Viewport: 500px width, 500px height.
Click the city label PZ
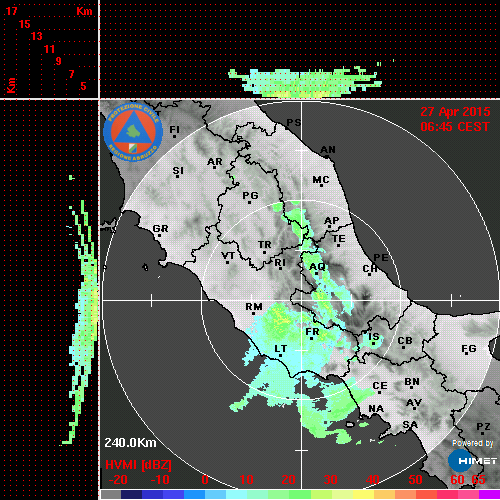pos(483,426)
